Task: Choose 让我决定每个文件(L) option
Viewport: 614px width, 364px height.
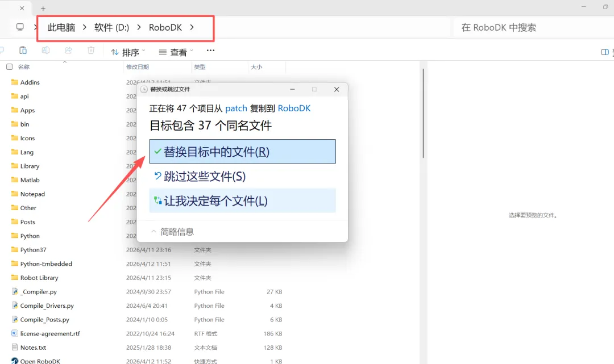Action: point(242,201)
